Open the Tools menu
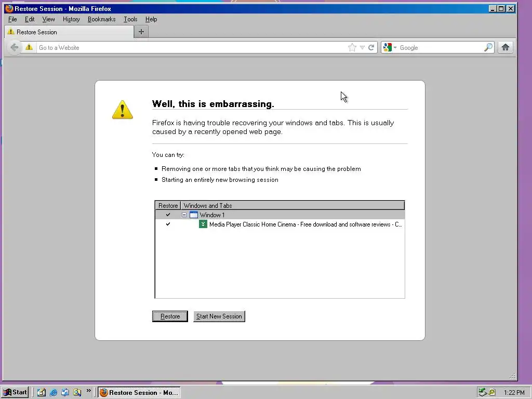Viewport: 532px width, 399px height. 130,19
